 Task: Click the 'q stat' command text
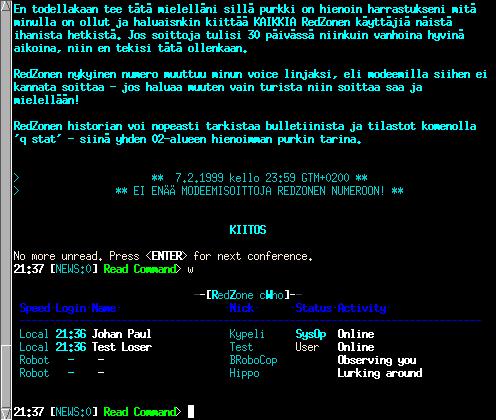click(37, 139)
